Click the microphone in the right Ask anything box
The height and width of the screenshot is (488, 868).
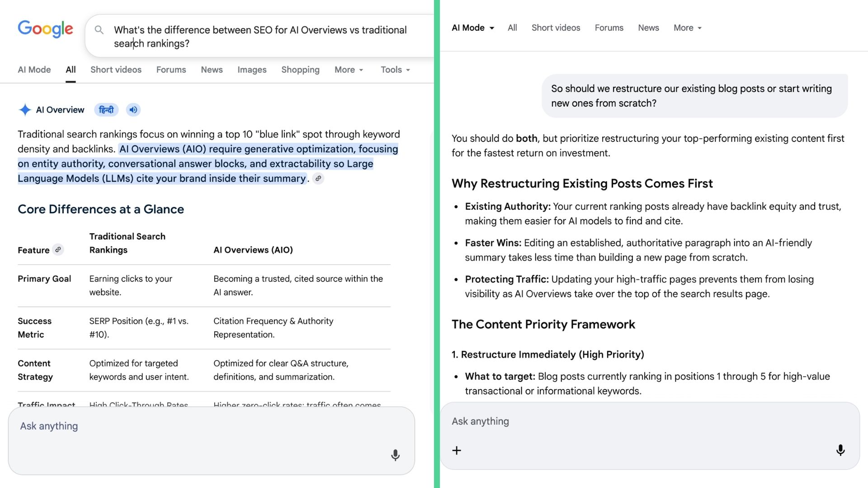(840, 450)
